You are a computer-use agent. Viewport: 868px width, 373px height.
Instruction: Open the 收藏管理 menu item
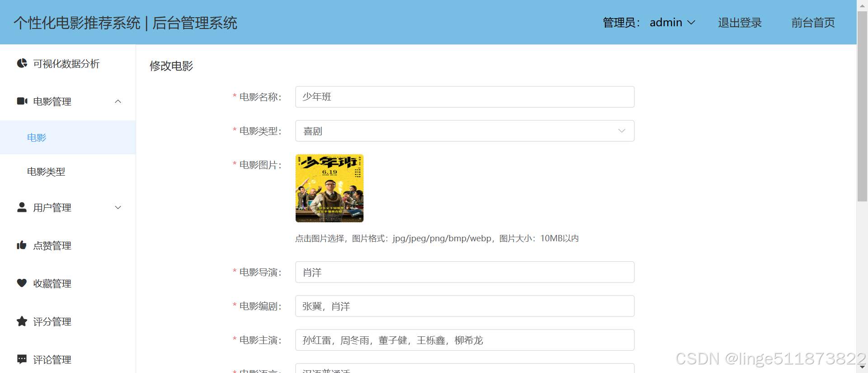pyautogui.click(x=68, y=283)
